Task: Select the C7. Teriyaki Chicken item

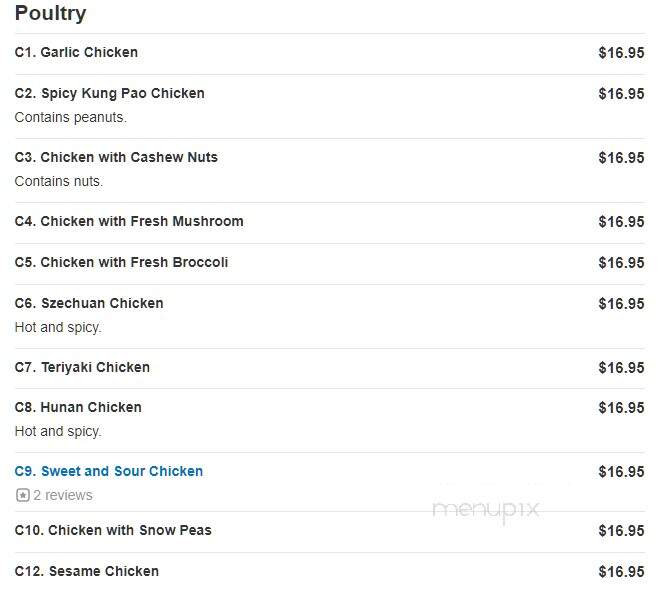Action: [82, 367]
